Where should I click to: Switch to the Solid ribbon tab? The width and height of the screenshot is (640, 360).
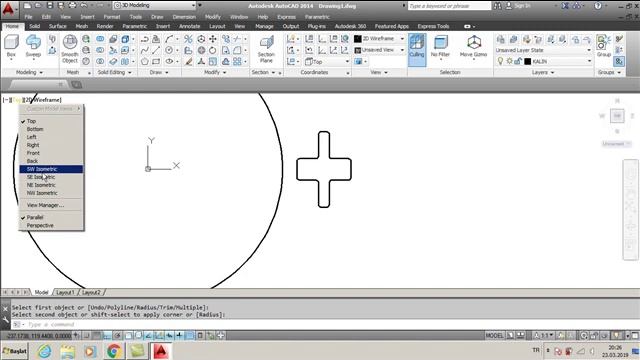[x=34, y=26]
